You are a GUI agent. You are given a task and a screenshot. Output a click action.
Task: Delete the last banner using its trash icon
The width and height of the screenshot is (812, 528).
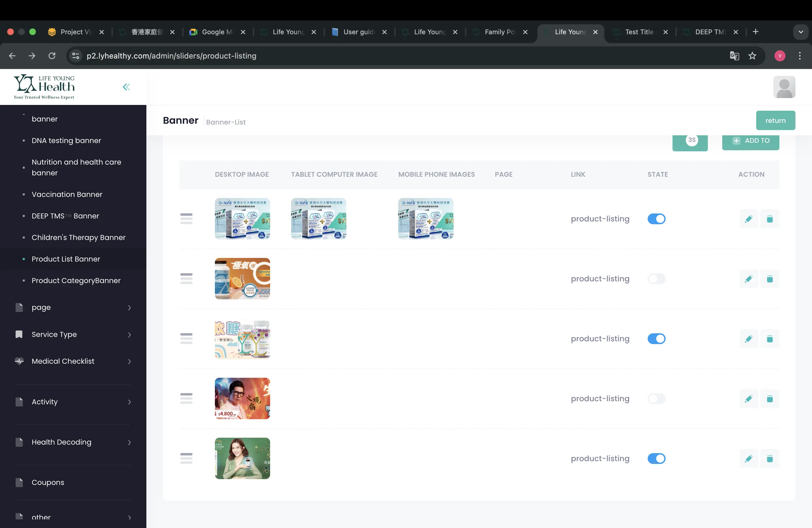pos(770,459)
